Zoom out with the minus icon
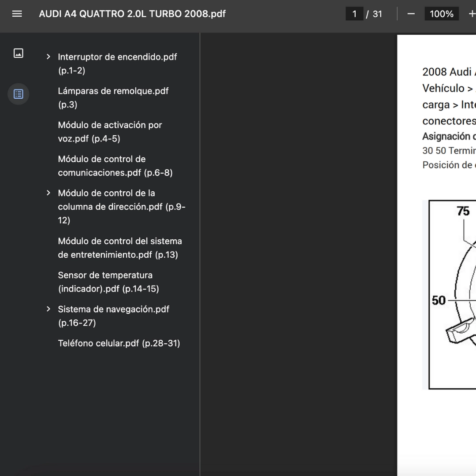The image size is (476, 476). (x=411, y=14)
